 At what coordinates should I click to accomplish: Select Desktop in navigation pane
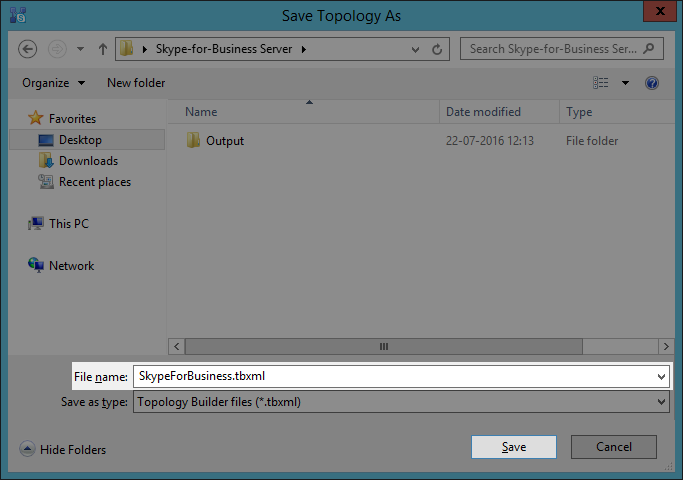87,140
